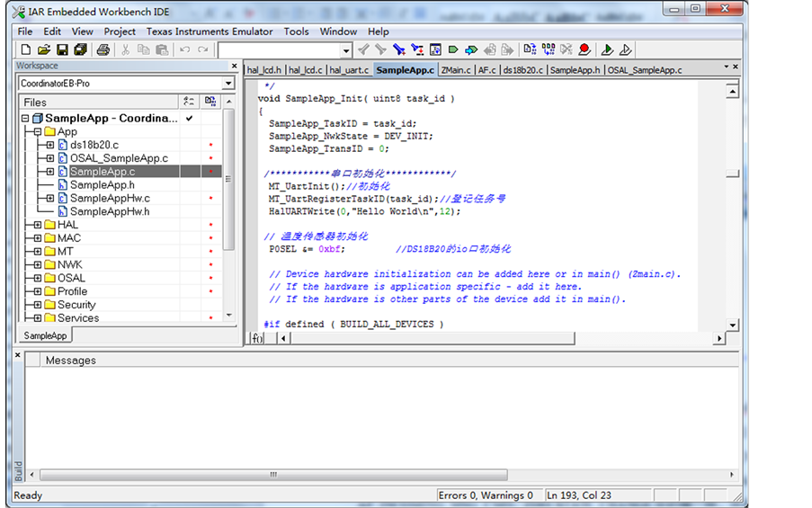Viewport: 812px width, 508px height.
Task: Click the Debug without Downloading icon
Action: [626, 50]
